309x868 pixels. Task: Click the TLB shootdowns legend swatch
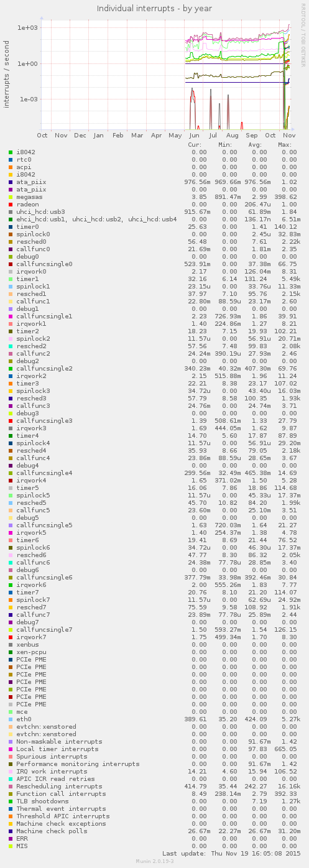click(11, 801)
